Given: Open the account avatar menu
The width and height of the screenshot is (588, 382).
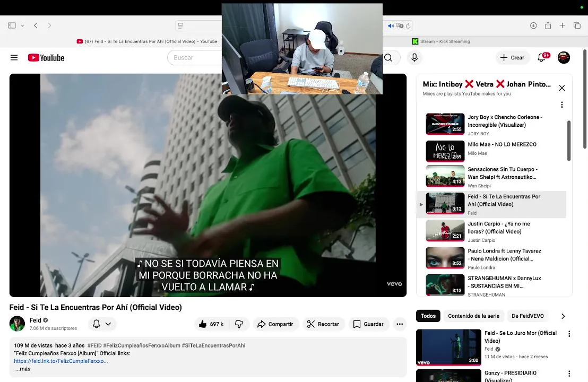Looking at the screenshot, I should pos(564,57).
